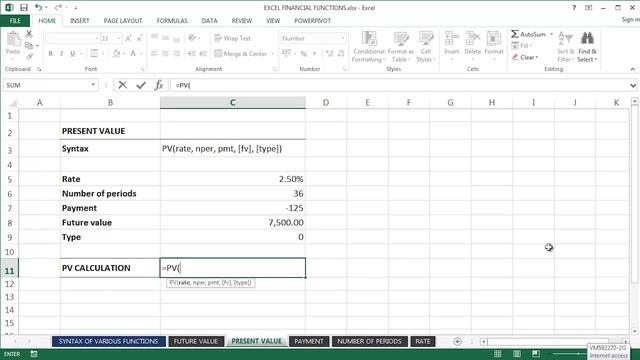Image resolution: width=640 pixels, height=360 pixels.
Task: Click the Undo arrow icon
Action: coord(38,7)
